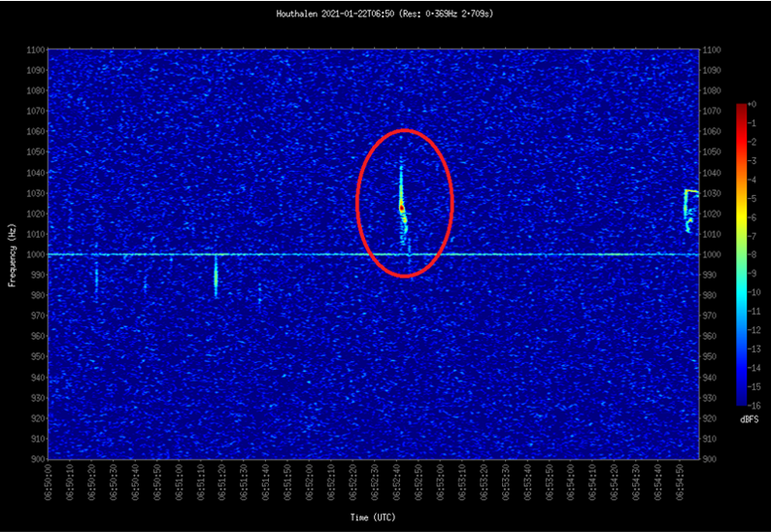Click the vertical echo below 1000 Hz near 06:51:15
This screenshot has height=532, width=771.
(216, 277)
